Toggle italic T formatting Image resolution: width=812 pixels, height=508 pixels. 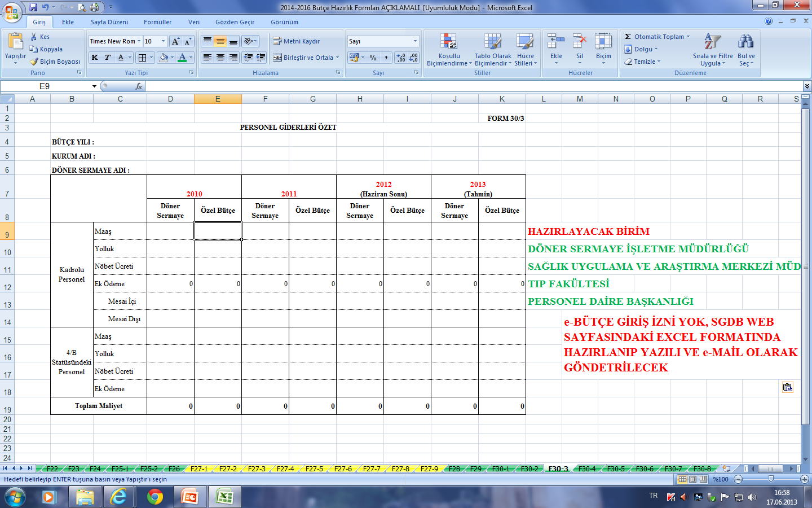point(107,58)
